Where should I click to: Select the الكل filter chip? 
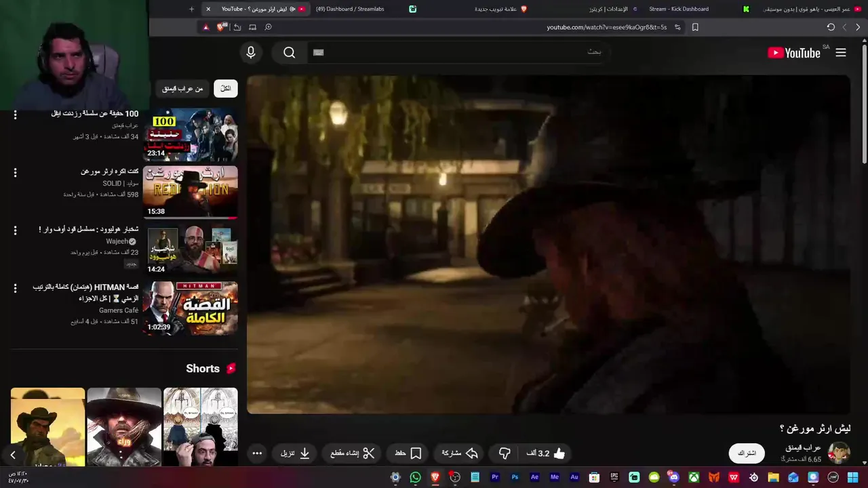tap(226, 88)
